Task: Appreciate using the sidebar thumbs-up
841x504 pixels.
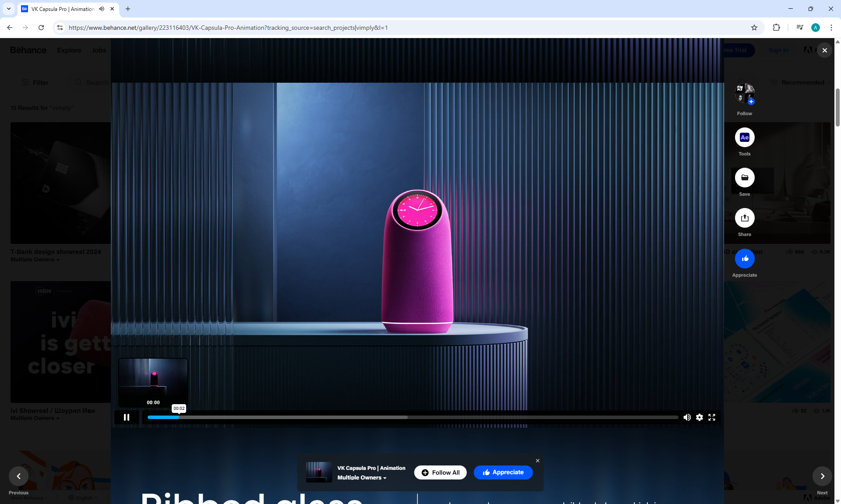Action: tap(744, 259)
